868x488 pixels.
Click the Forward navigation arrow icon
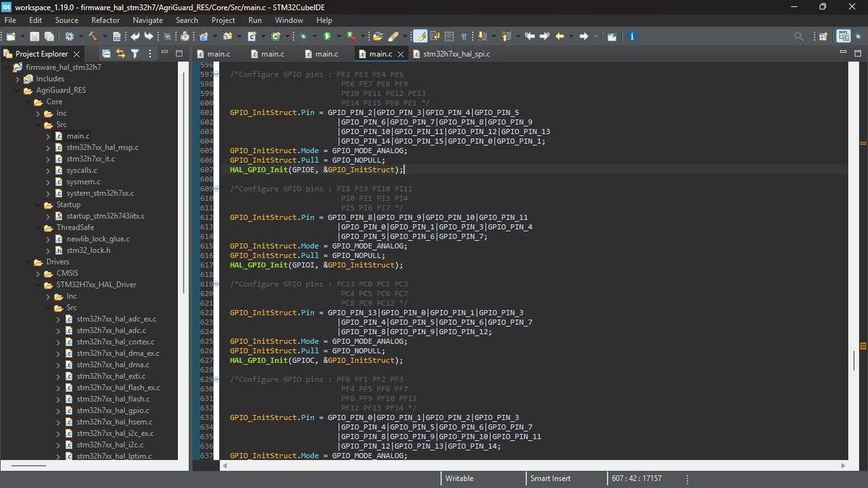(x=584, y=36)
